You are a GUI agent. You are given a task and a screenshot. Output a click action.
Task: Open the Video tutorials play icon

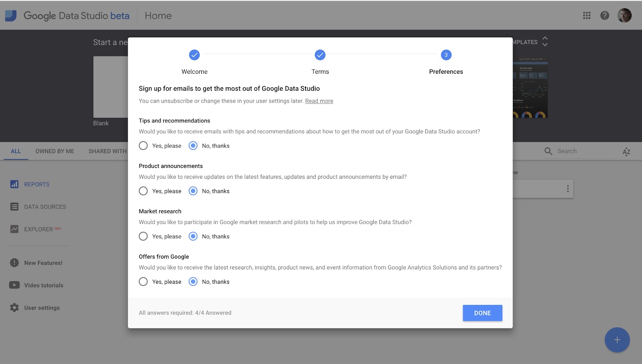click(x=14, y=285)
